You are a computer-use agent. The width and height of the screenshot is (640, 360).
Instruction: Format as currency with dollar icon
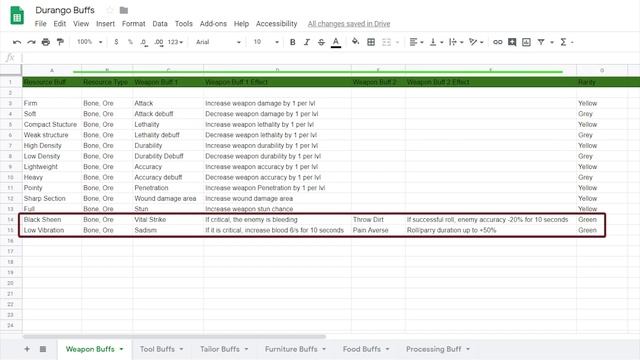point(116,42)
